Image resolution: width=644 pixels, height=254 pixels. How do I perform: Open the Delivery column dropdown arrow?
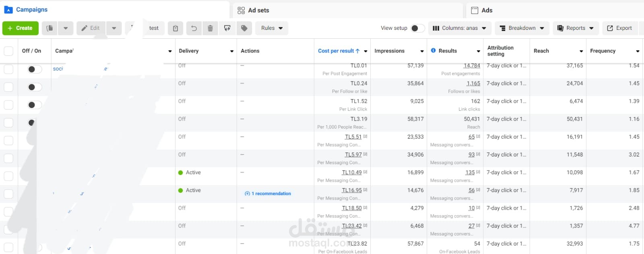pyautogui.click(x=232, y=51)
